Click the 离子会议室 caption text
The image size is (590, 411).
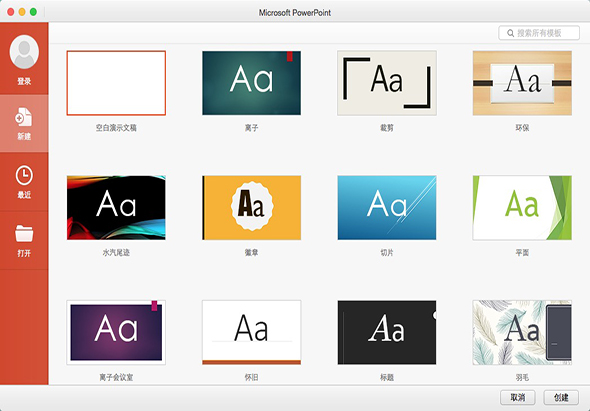[116, 377]
